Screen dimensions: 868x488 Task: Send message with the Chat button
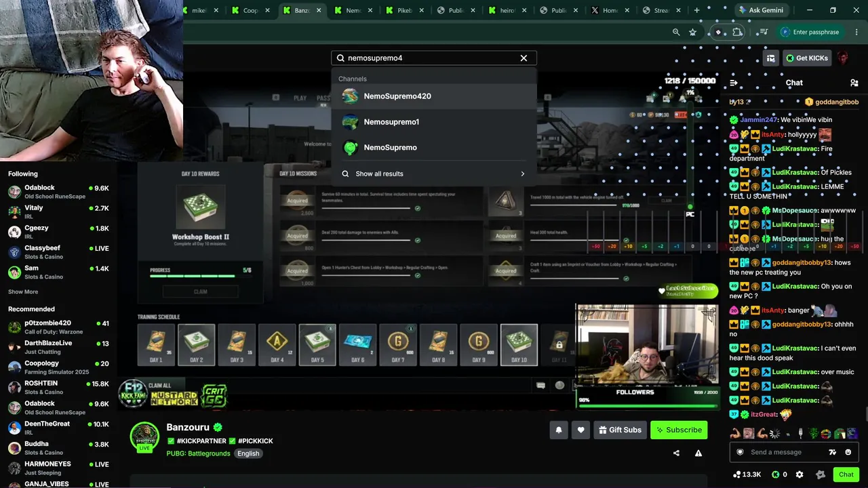846,474
